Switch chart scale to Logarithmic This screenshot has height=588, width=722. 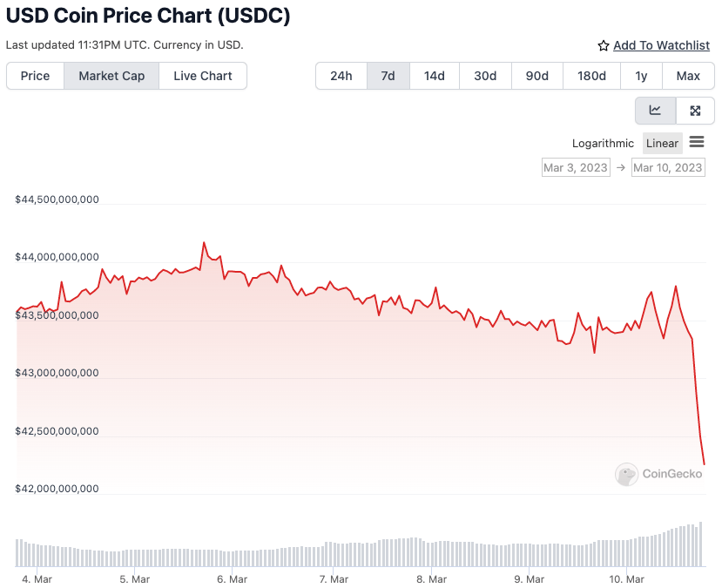603,143
